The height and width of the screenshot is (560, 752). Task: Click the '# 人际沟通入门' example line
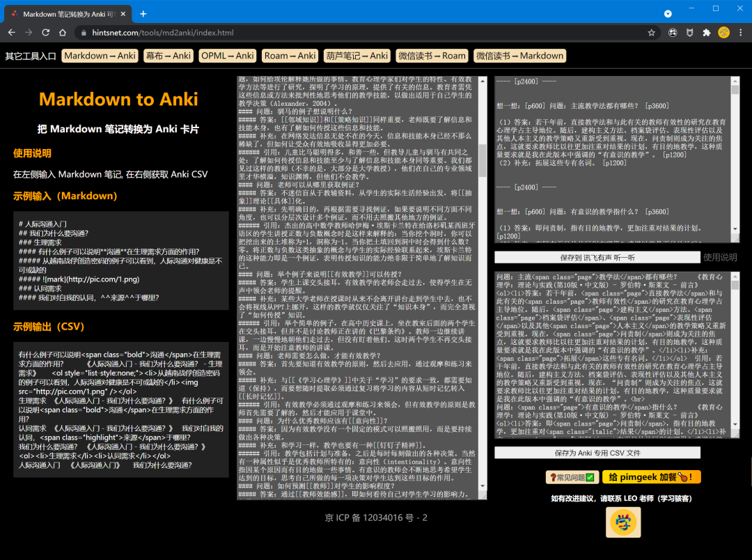coord(42,224)
